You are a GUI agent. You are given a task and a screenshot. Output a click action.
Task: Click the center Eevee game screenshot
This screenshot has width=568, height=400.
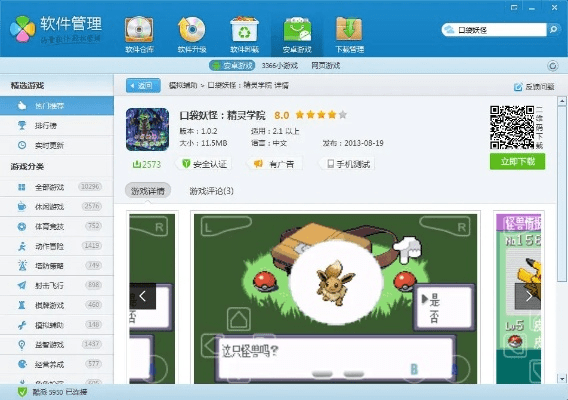coord(335,299)
